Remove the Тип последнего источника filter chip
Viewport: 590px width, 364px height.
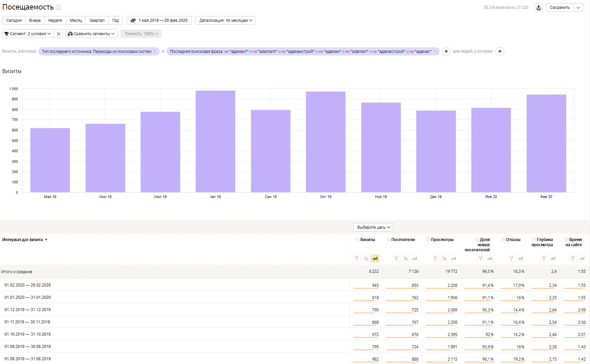[155, 51]
